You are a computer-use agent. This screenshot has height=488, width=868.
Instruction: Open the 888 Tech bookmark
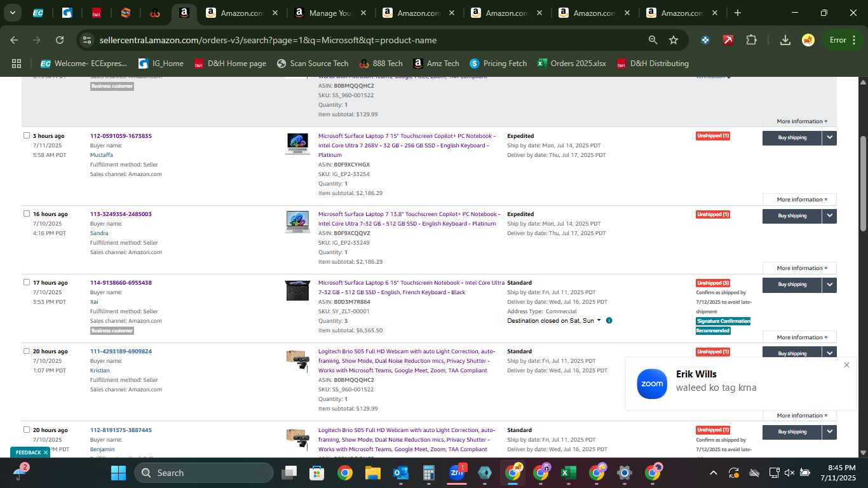(x=381, y=64)
